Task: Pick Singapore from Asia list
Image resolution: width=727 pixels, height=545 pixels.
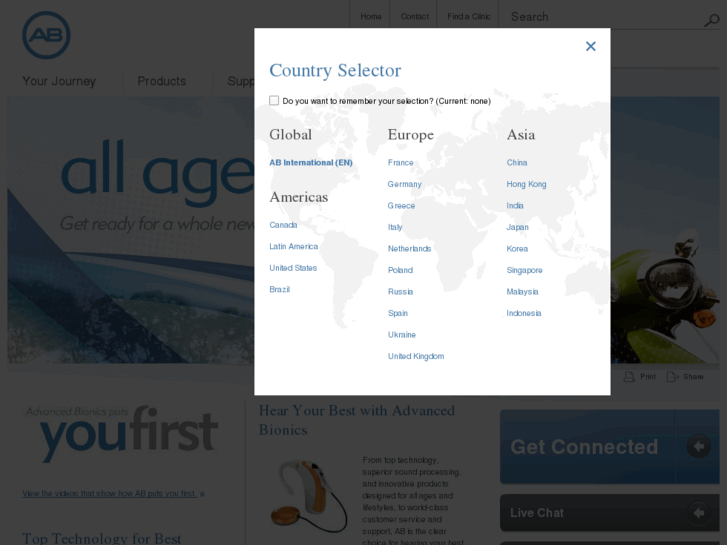Action: pyautogui.click(x=524, y=270)
